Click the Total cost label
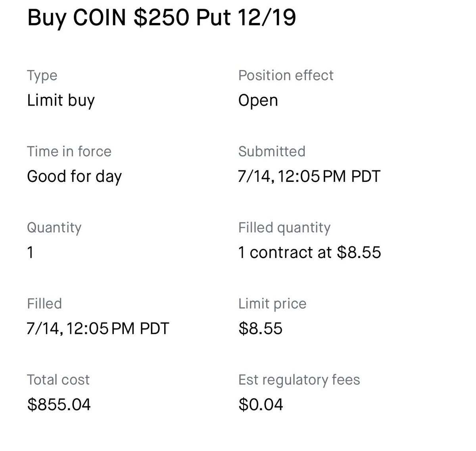The image size is (476, 451). [58, 380]
